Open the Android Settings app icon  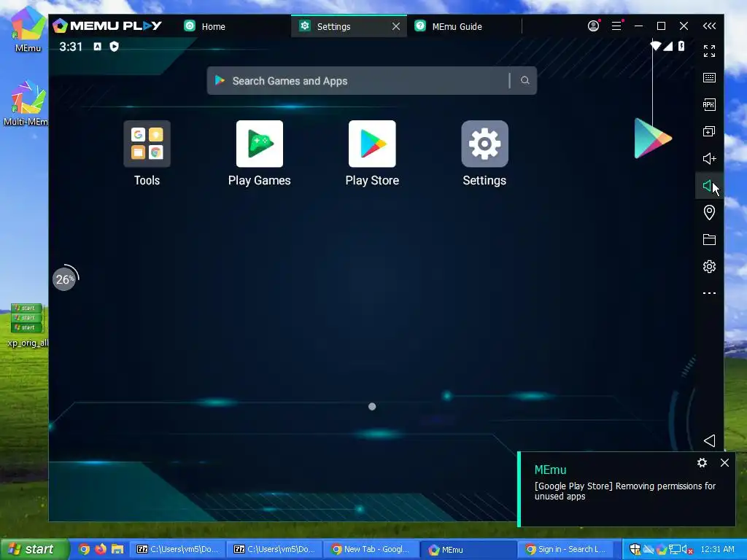click(x=484, y=144)
